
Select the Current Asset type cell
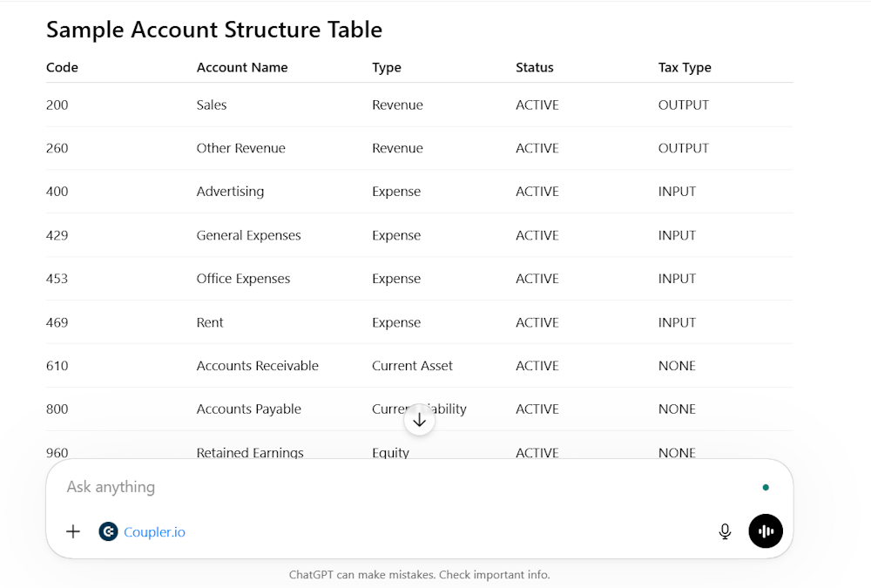tap(413, 366)
